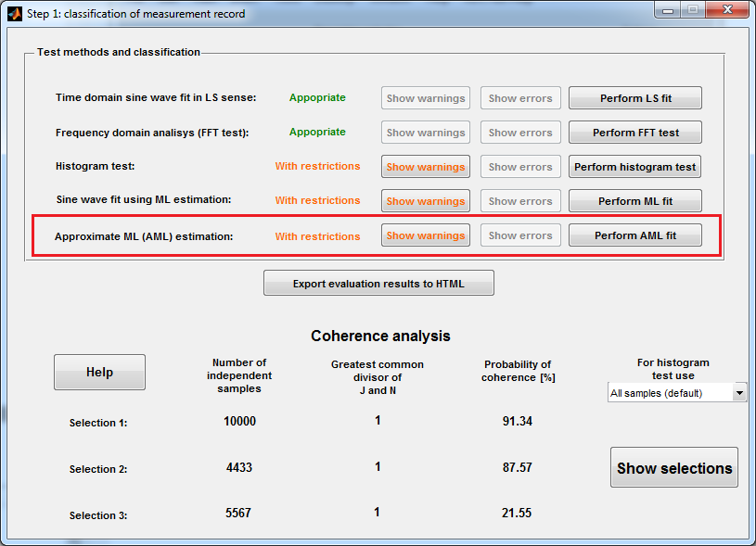Show warnings for FFT test row
Viewport: 756px width, 546px height.
click(426, 133)
